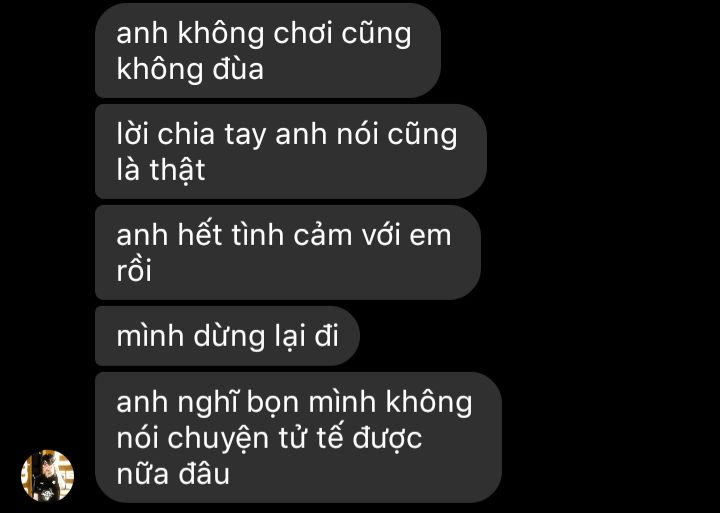Select the 'anh hết tình cảm với em rồi' message
Screen dimensions: 720x513
tap(288, 252)
